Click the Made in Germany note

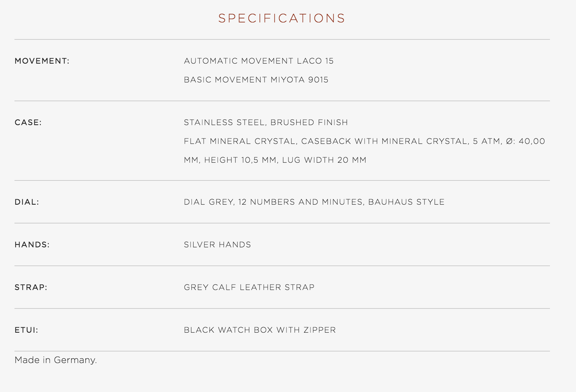[x=56, y=360]
